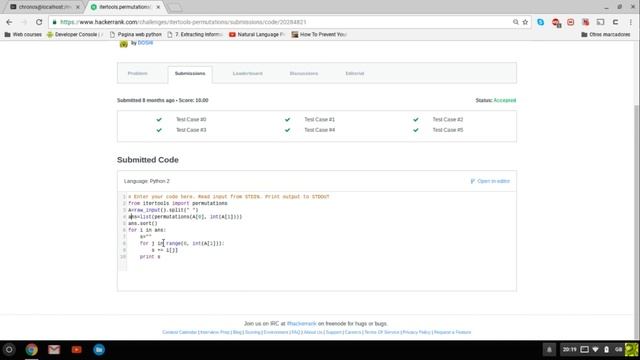Image resolution: width=640 pixels, height=360 pixels.
Task: Click the author avatar beside DOSHI
Action: [x=124, y=44]
